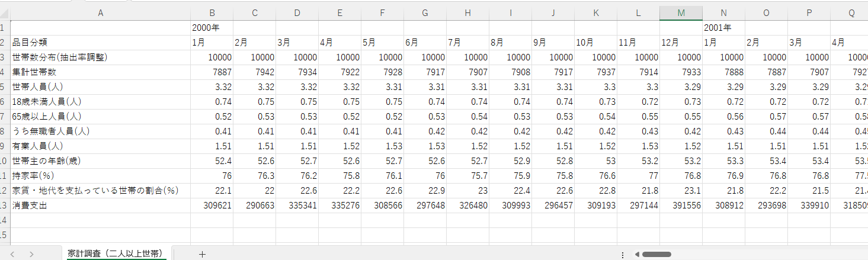The image size is (868, 260).
Task: Click horizontal scrollbar left arrow
Action: tap(636, 254)
